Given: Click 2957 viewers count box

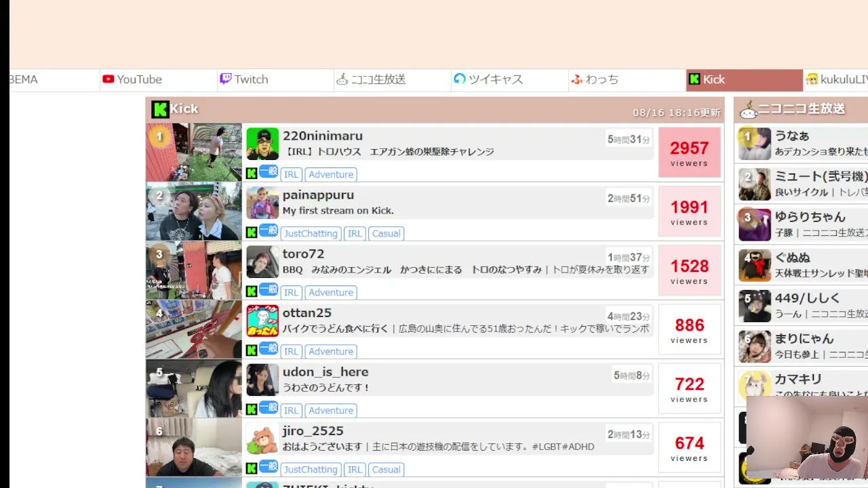Looking at the screenshot, I should pyautogui.click(x=690, y=152).
